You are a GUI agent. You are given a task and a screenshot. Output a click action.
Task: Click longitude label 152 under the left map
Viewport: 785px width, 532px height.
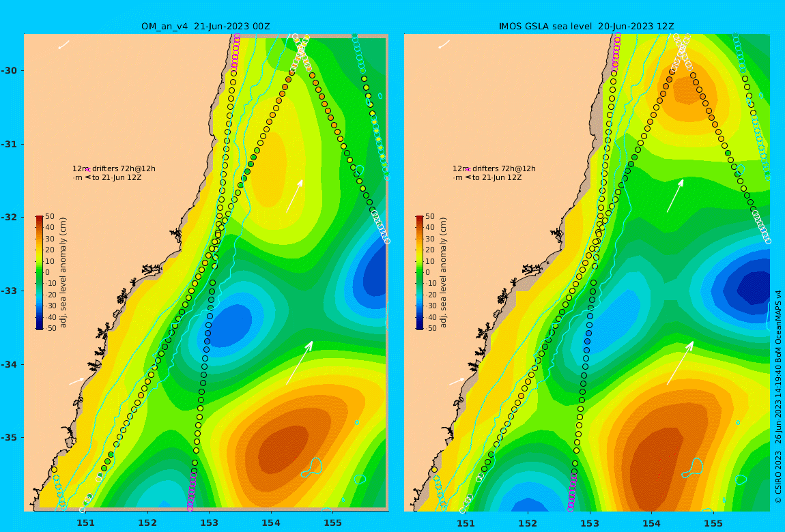[x=147, y=523]
